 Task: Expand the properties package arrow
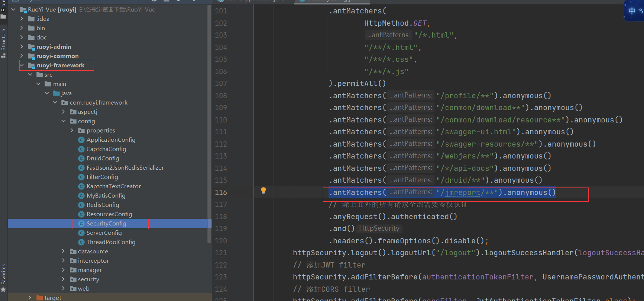pos(72,130)
